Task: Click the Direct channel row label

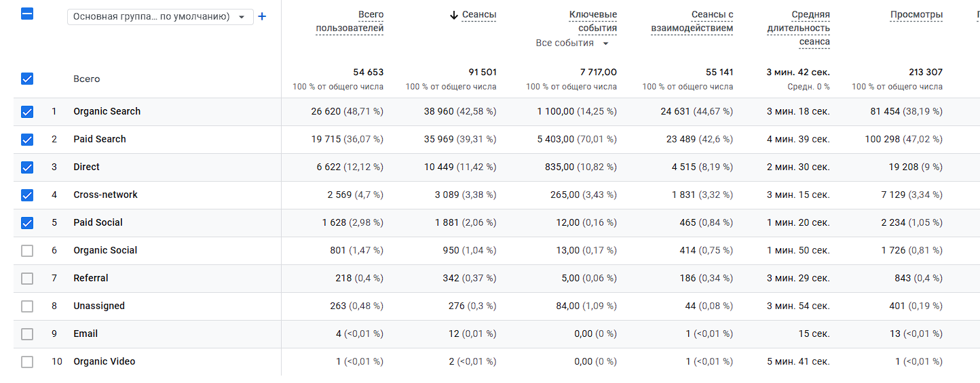Action: pos(86,167)
